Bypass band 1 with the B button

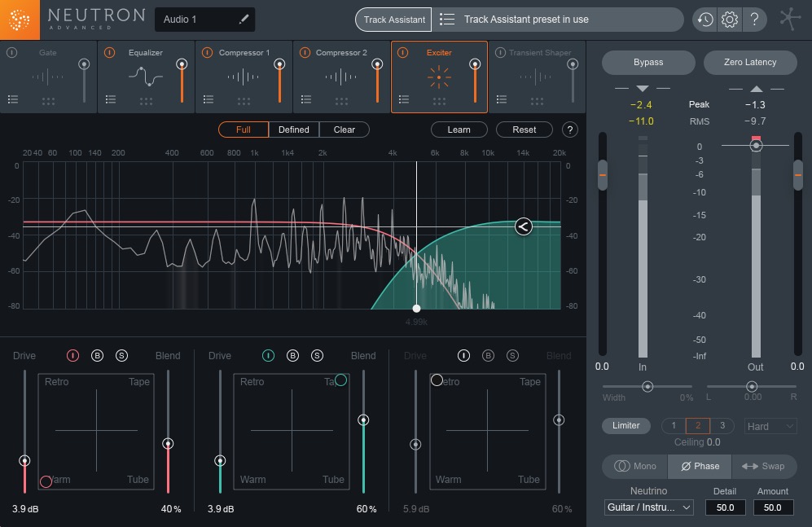pos(97,356)
